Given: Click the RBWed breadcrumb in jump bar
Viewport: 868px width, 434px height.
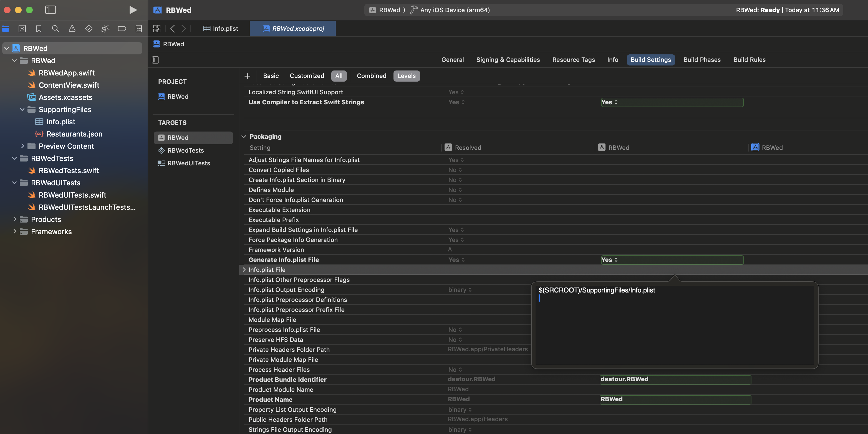Looking at the screenshot, I should (x=168, y=44).
